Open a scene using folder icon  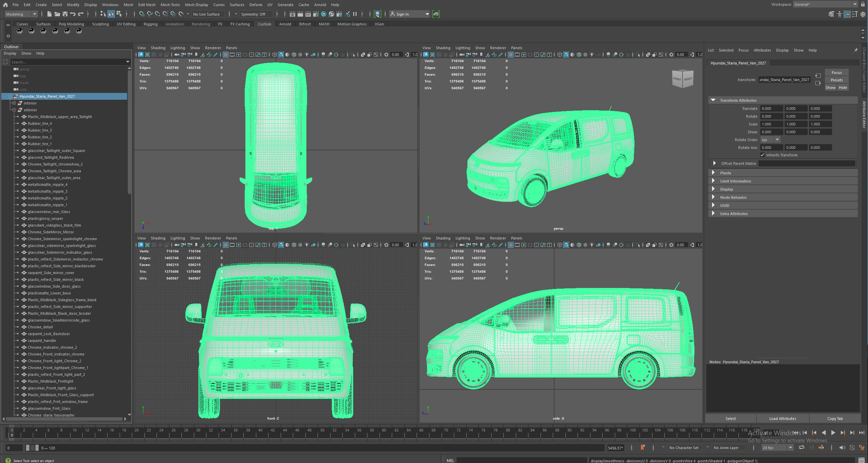point(57,14)
